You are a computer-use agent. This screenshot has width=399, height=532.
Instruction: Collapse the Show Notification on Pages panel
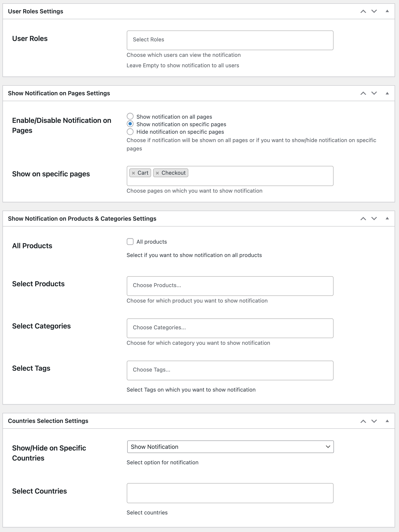pos(387,93)
